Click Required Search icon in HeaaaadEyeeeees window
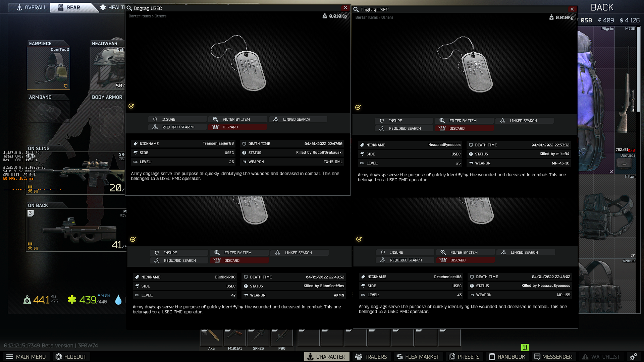The height and width of the screenshot is (362, 644). [x=382, y=128]
